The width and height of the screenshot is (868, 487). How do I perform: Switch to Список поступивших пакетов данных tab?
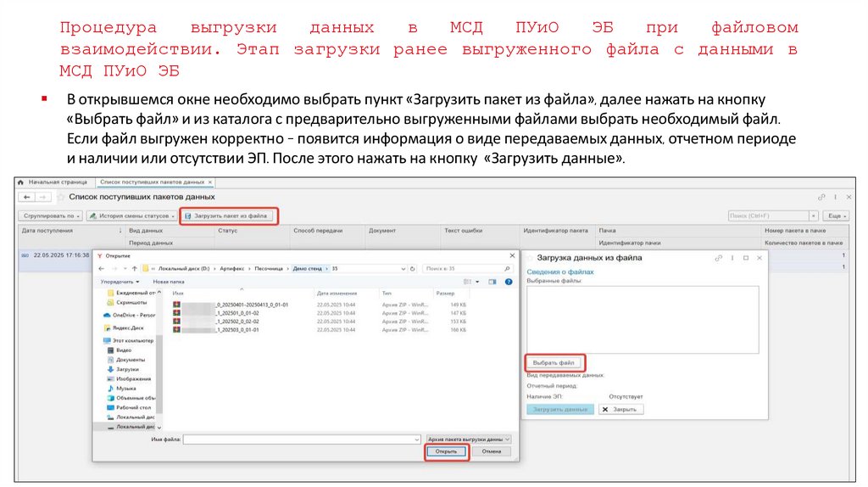pyautogui.click(x=153, y=182)
